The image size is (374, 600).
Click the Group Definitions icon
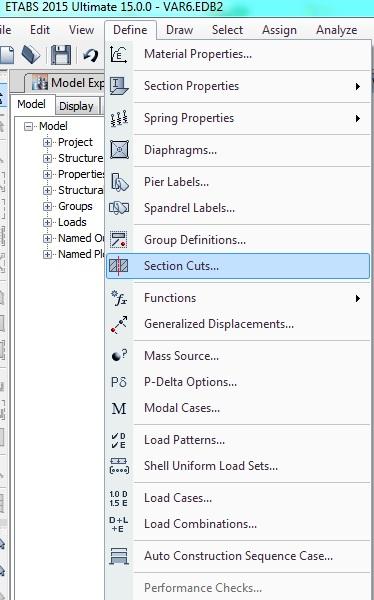click(119, 240)
